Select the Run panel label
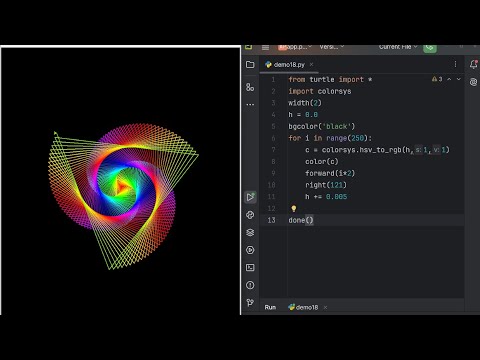 pyautogui.click(x=270, y=307)
